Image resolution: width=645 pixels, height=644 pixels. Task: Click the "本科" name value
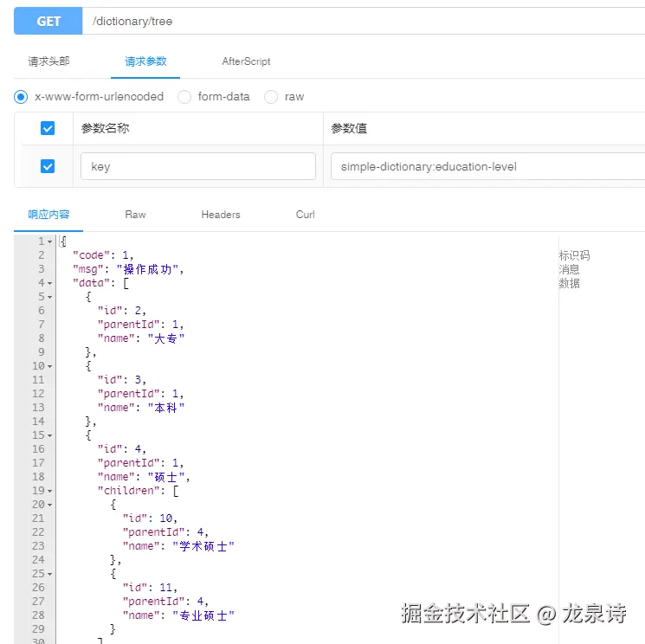pos(165,408)
